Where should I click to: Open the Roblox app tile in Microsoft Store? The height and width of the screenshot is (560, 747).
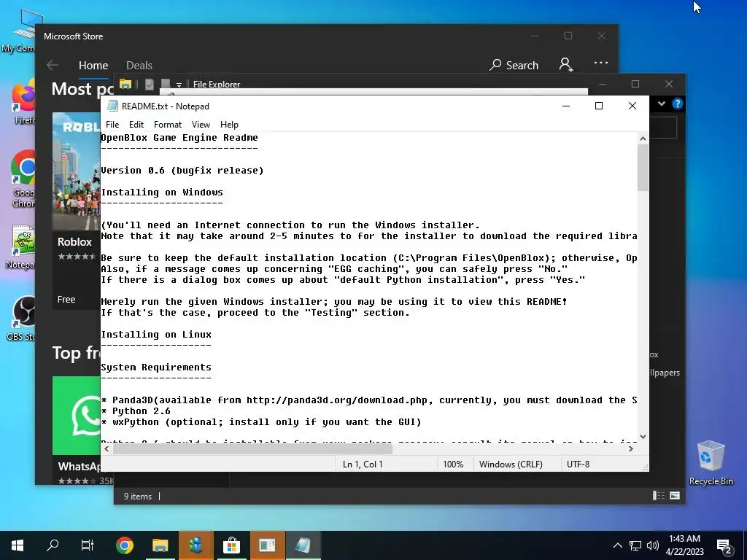[76, 211]
